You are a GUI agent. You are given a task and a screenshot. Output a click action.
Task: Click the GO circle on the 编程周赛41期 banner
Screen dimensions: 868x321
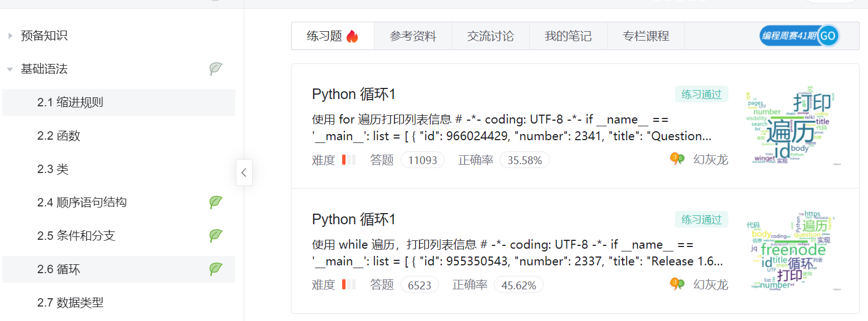(x=828, y=36)
